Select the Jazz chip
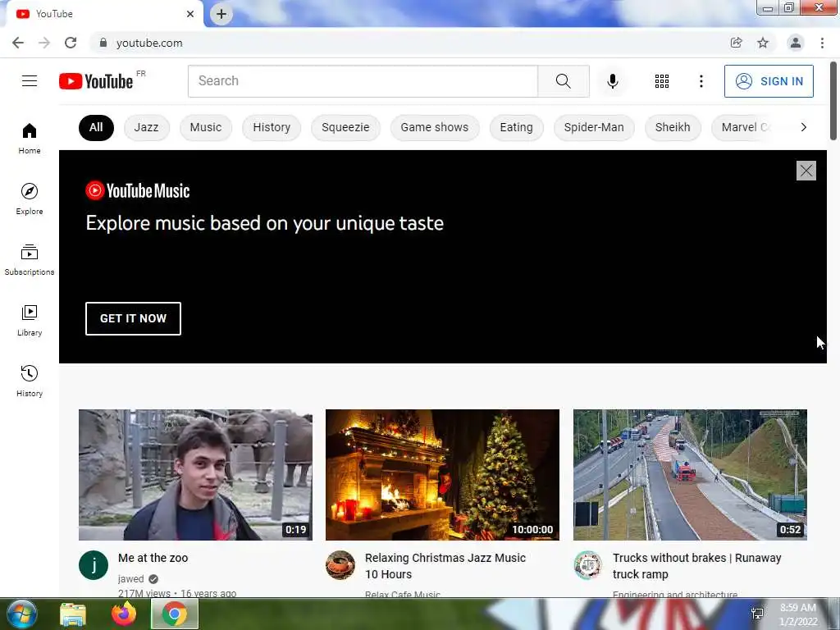Viewport: 840px width, 630px height. [146, 127]
